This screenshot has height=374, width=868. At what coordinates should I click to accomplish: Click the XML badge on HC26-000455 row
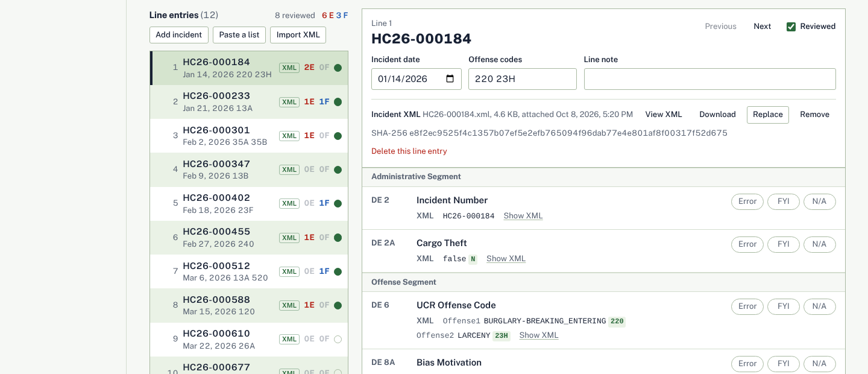pyautogui.click(x=289, y=238)
